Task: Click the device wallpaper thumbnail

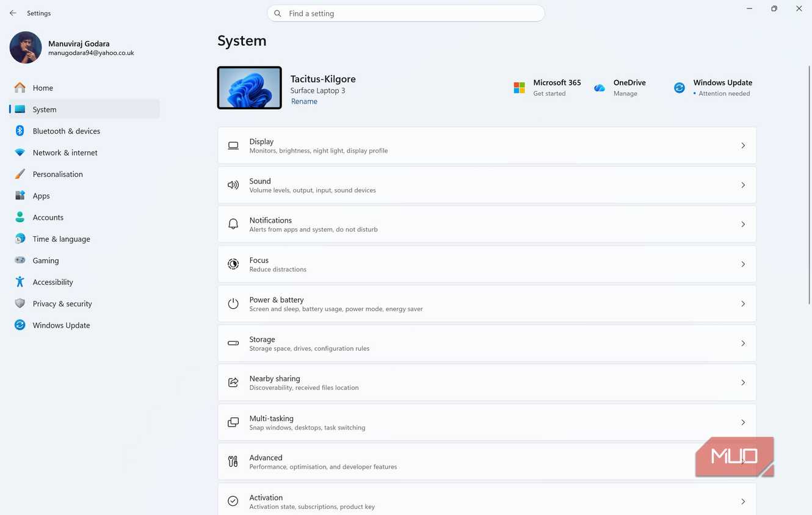Action: point(250,88)
